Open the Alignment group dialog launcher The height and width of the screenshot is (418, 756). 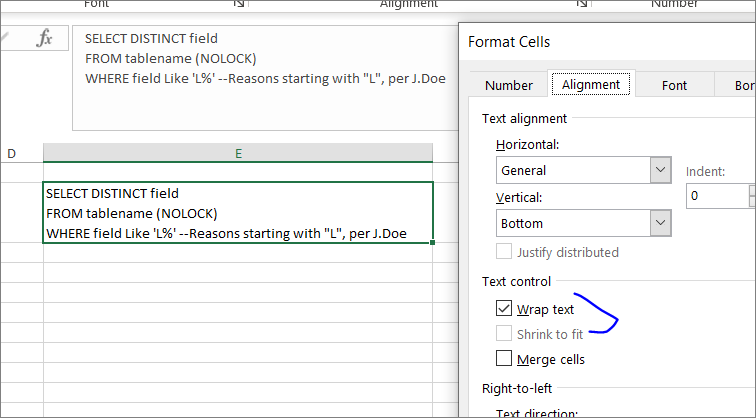[x=582, y=5]
